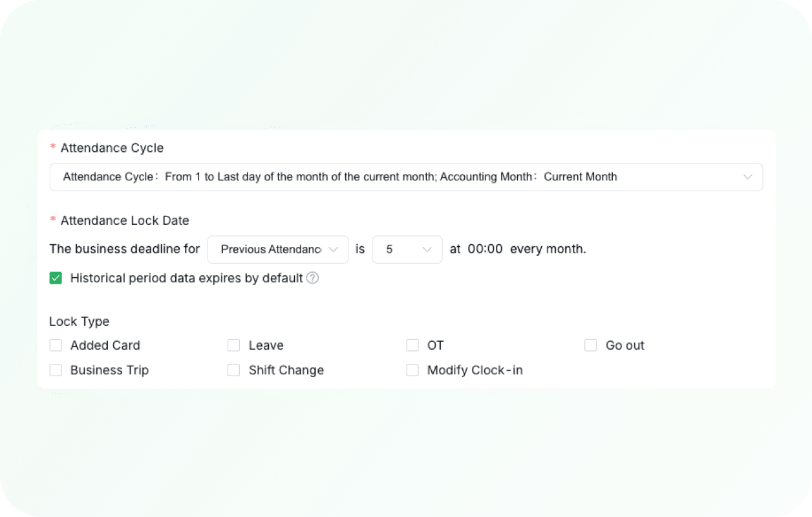This screenshot has width=812, height=517.
Task: Open the Attendance Cycle dropdown
Action: (406, 176)
